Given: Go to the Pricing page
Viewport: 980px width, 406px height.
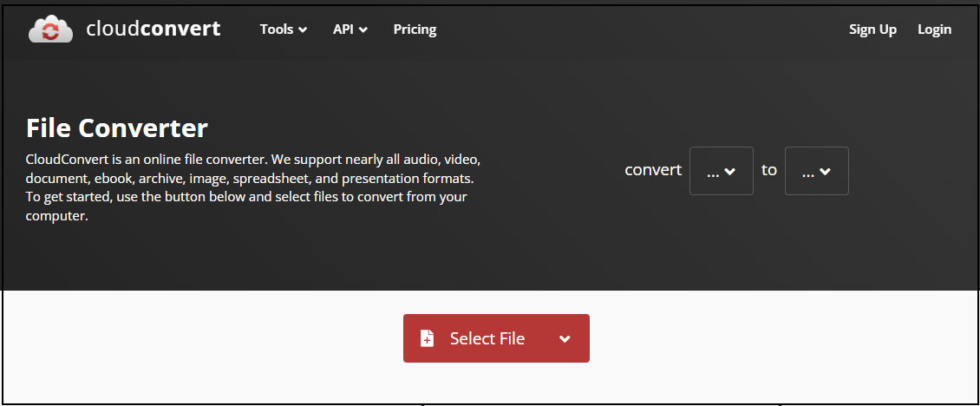Looking at the screenshot, I should tap(415, 29).
